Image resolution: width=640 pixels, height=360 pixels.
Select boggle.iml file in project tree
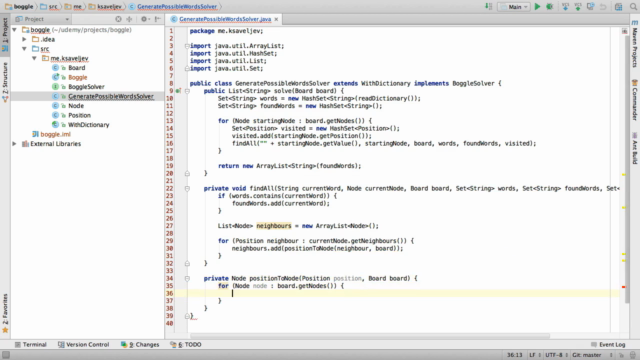point(55,134)
